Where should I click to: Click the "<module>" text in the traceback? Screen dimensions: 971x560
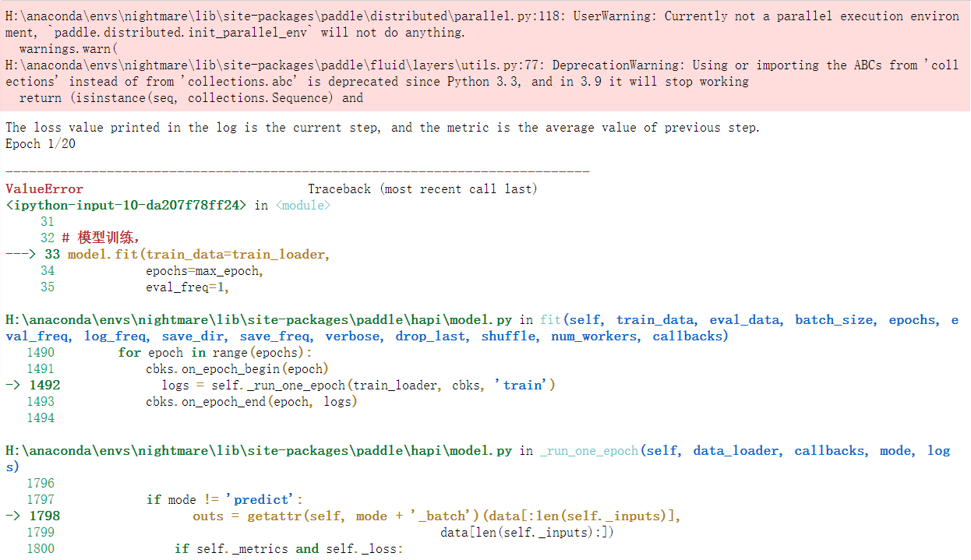pyautogui.click(x=303, y=206)
